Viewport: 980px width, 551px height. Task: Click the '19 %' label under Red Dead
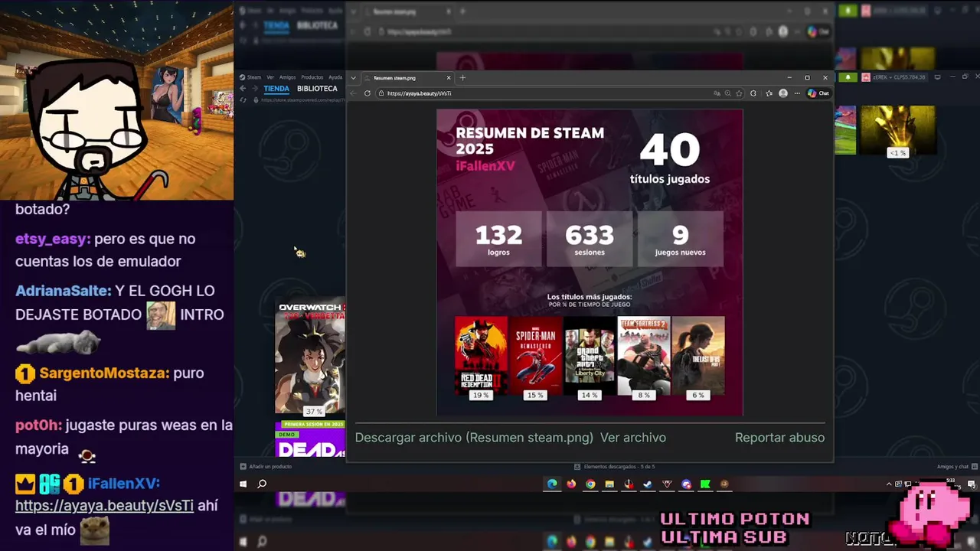pos(481,395)
